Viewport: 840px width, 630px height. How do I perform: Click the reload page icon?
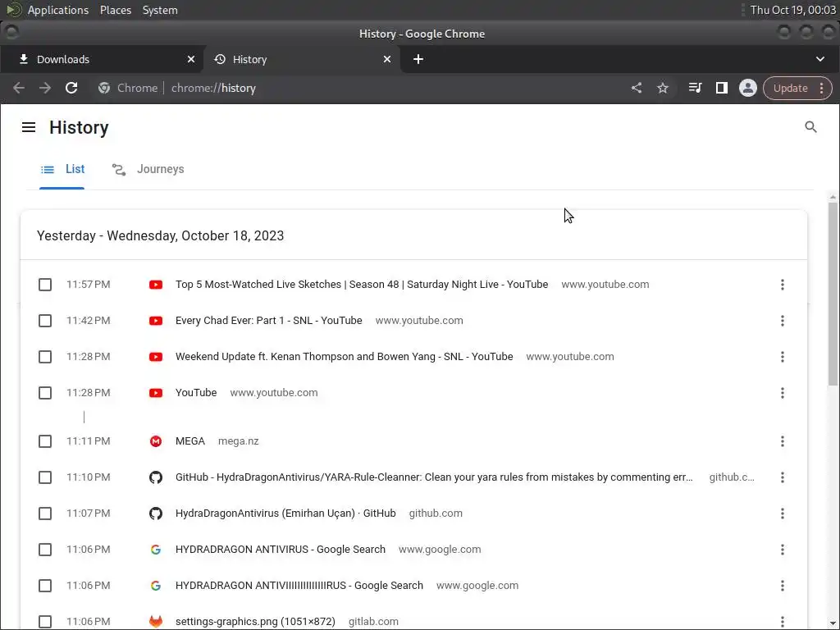71,88
